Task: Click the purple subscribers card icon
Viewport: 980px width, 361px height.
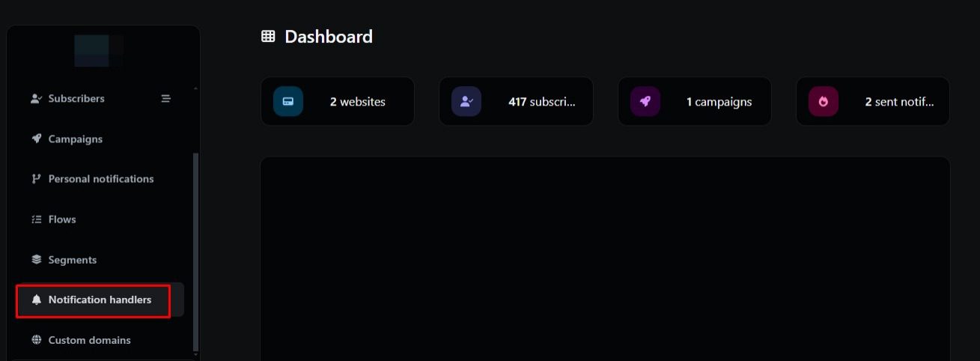Action: click(466, 102)
